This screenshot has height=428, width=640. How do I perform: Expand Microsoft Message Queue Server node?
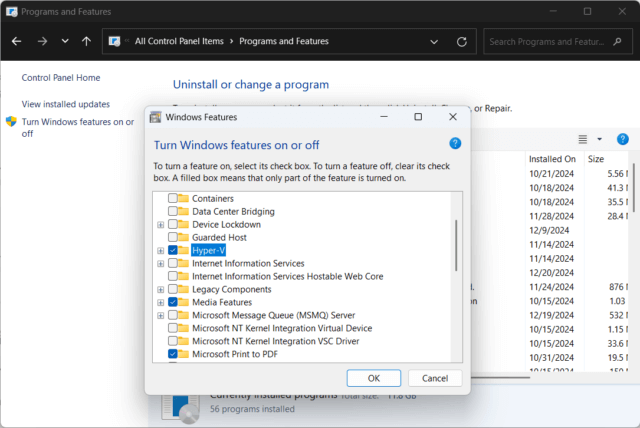point(160,315)
